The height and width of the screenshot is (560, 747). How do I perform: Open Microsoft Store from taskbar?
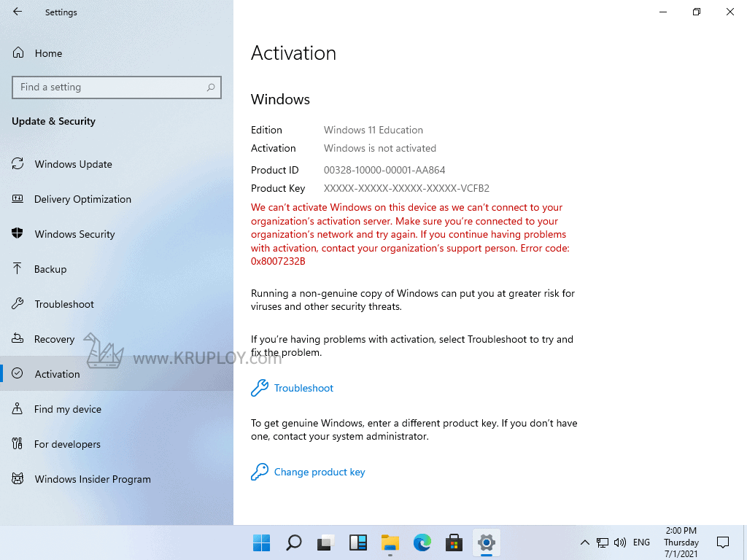pyautogui.click(x=454, y=542)
